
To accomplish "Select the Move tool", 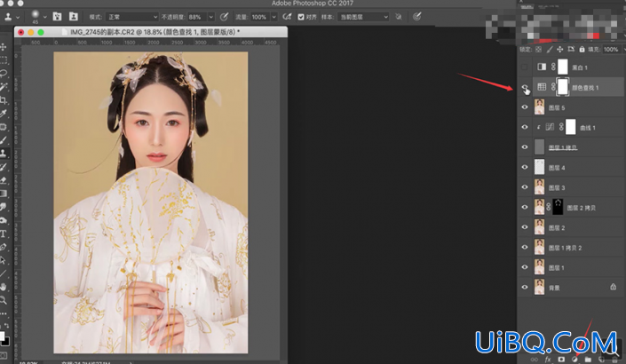I will (x=4, y=47).
